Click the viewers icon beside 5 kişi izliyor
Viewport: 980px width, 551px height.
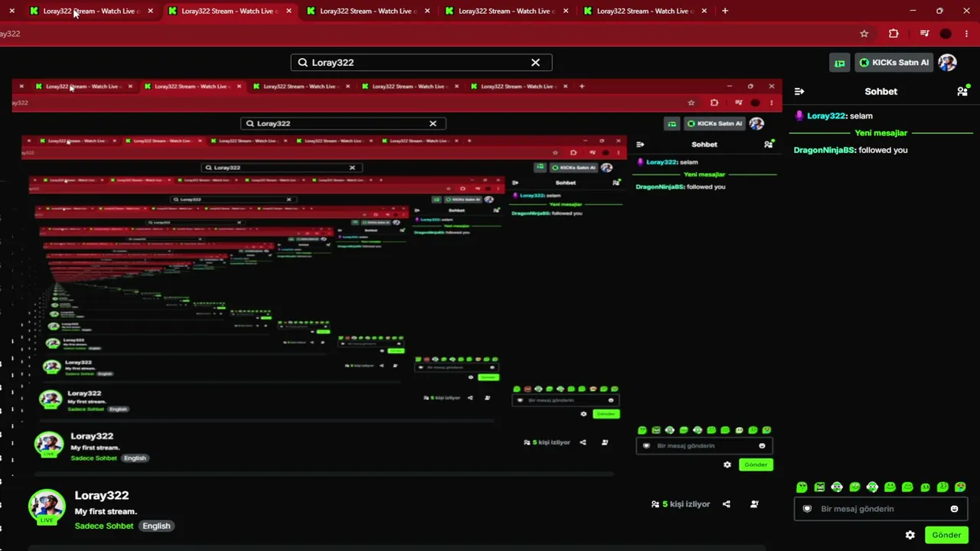tap(655, 504)
